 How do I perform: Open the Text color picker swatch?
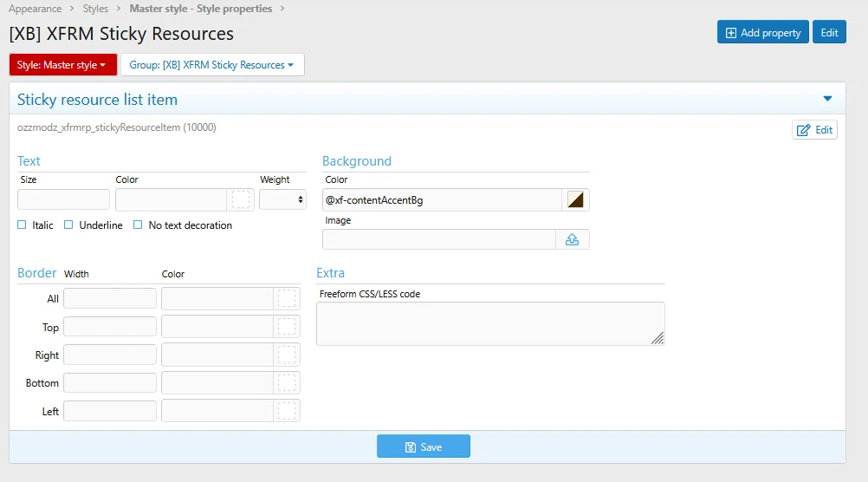pos(240,199)
